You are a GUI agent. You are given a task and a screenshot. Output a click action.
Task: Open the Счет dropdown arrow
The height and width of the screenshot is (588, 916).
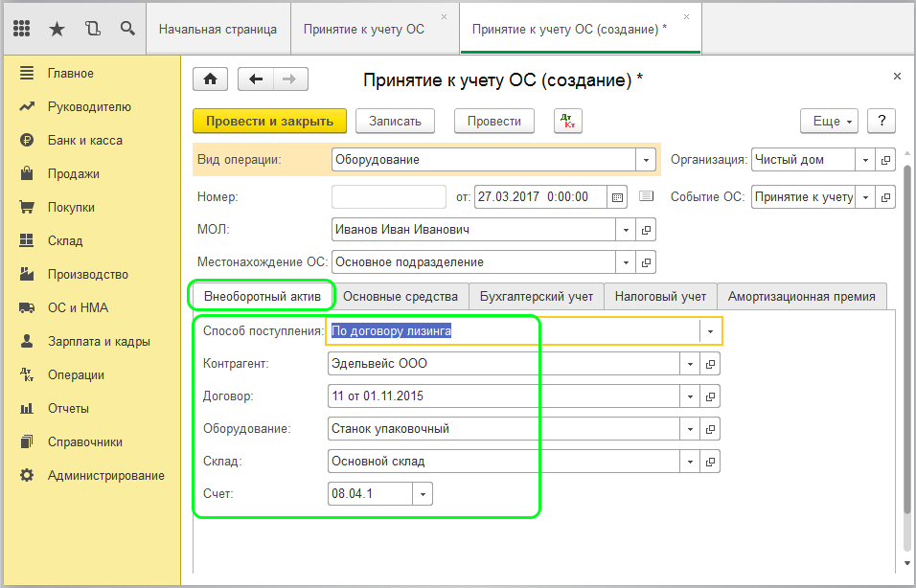(x=423, y=494)
